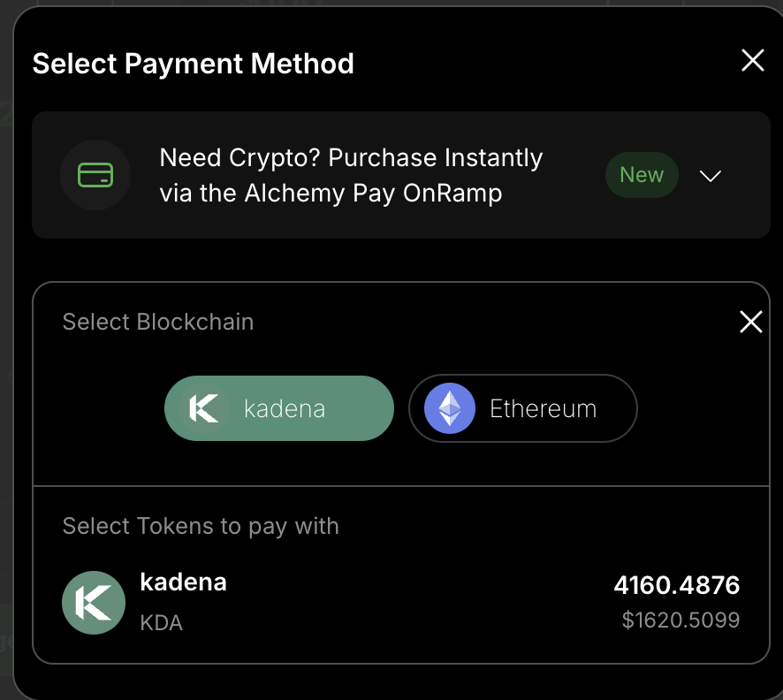Click the 4160.4876 token balance
783x700 pixels.
point(676,585)
